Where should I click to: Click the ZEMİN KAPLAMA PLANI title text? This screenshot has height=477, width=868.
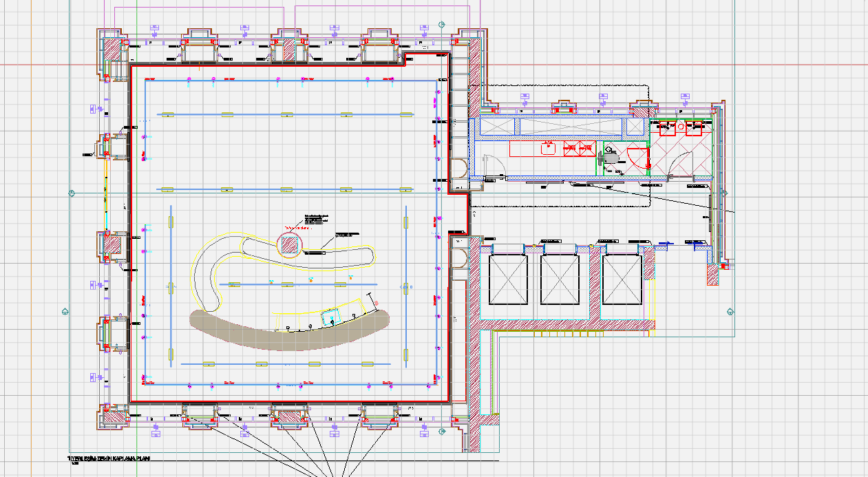pyautogui.click(x=110, y=458)
